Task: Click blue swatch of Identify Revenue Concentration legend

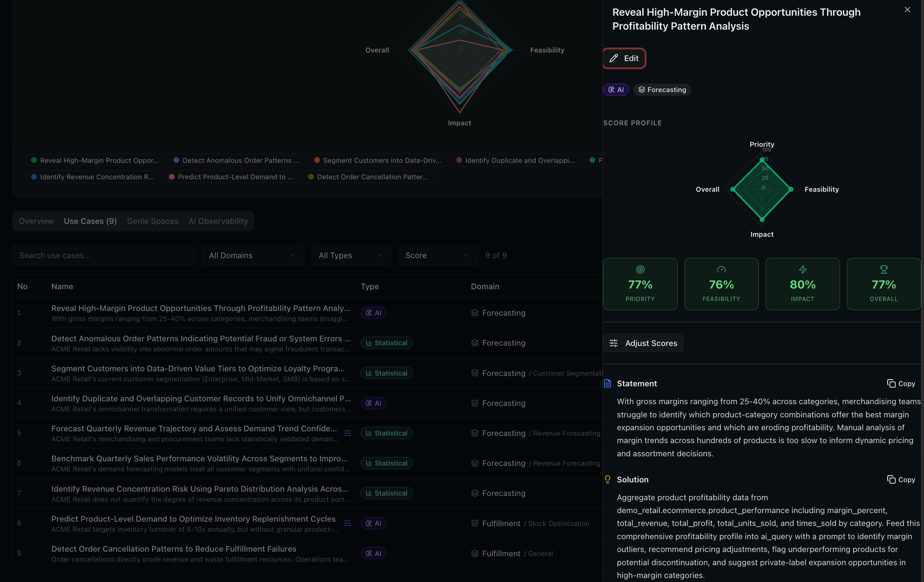Action: (34, 176)
